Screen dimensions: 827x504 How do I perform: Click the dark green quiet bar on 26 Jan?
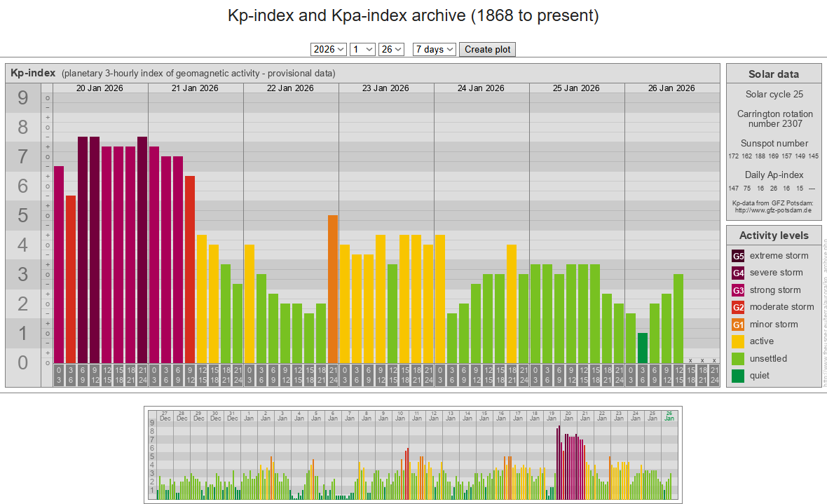pyautogui.click(x=643, y=348)
